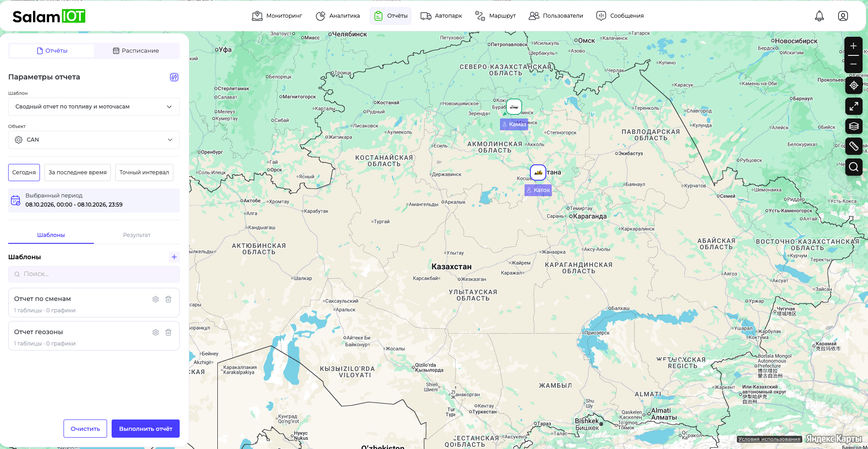The height and width of the screenshot is (449, 868).
Task: Open Отчёты section
Action: pos(391,16)
